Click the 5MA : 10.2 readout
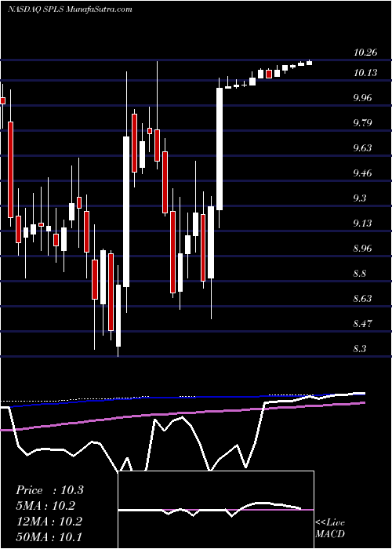 (45, 506)
